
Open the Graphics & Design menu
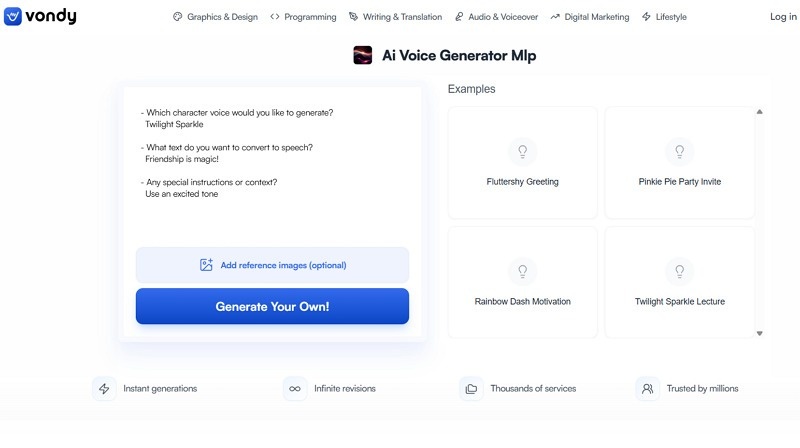pos(214,17)
